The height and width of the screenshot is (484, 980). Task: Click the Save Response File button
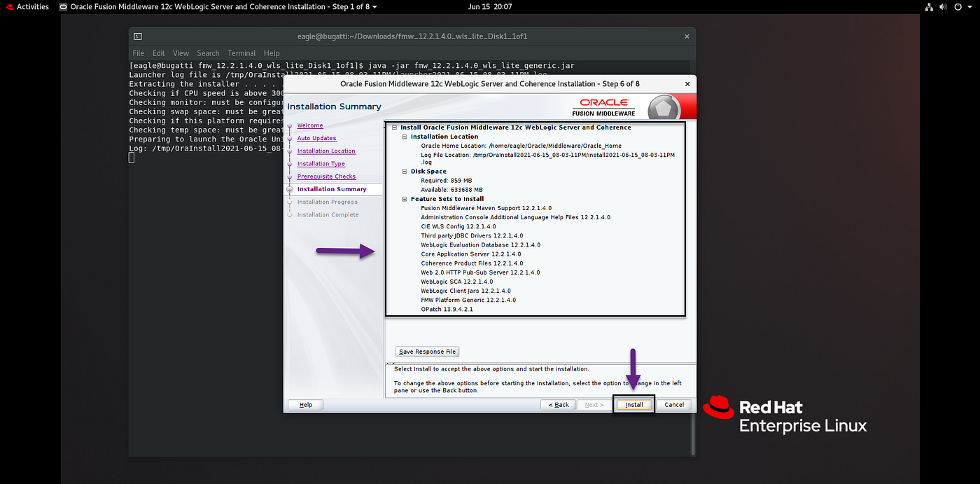coord(427,352)
